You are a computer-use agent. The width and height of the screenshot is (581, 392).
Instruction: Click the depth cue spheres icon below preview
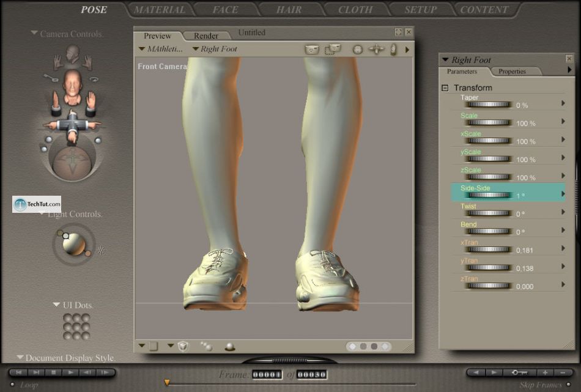pos(206,346)
